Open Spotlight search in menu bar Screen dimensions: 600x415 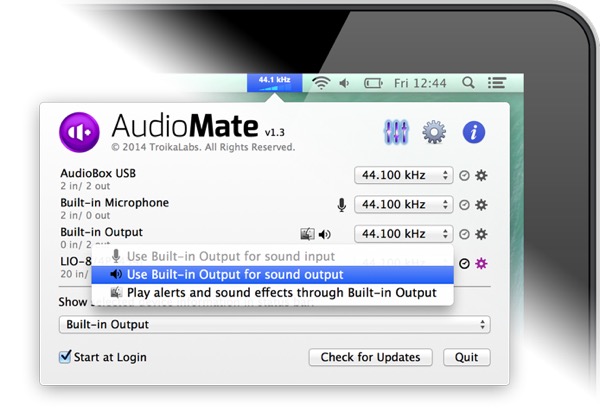pyautogui.click(x=468, y=83)
